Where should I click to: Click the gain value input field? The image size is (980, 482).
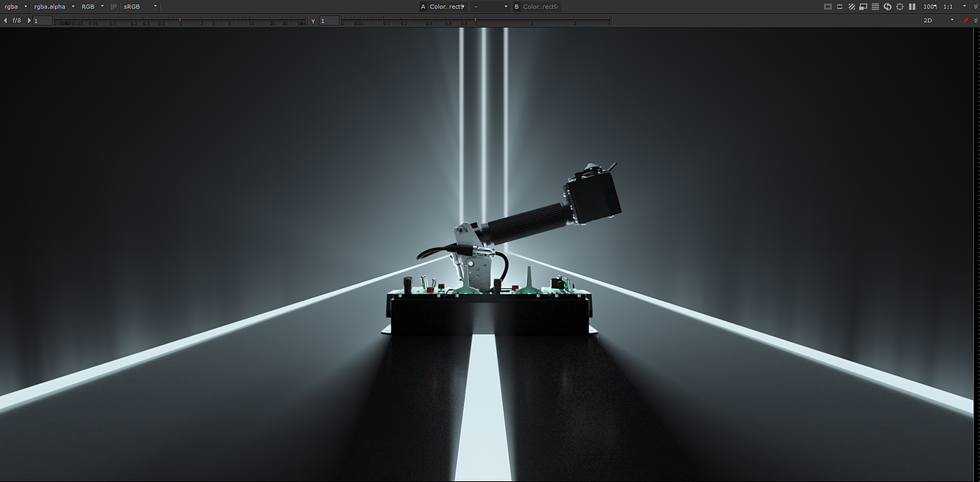(42, 21)
